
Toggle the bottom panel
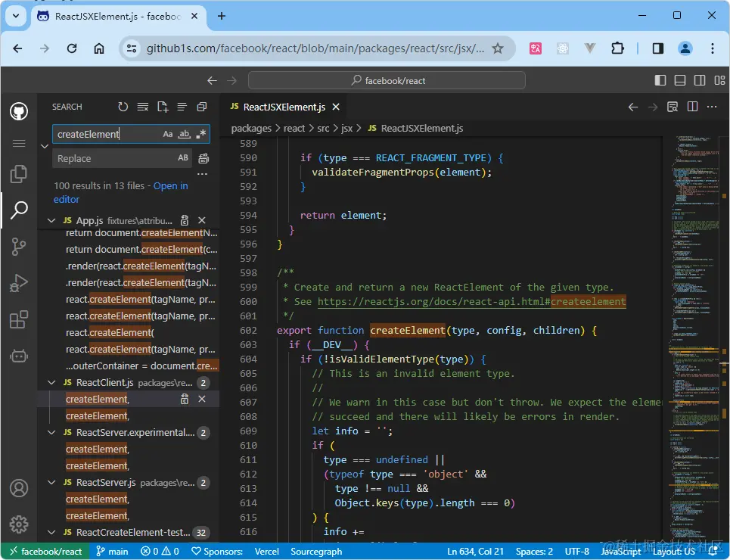pyautogui.click(x=680, y=80)
